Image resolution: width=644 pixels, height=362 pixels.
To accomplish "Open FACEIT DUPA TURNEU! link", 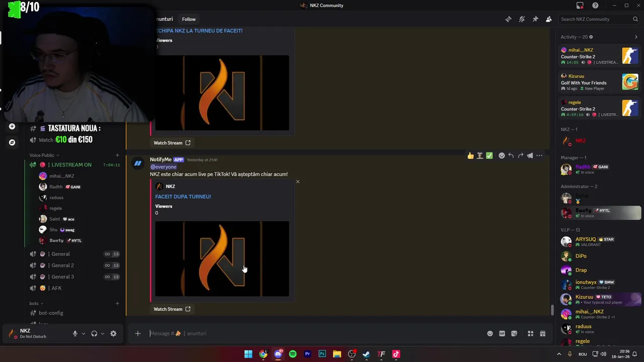I will point(183,197).
